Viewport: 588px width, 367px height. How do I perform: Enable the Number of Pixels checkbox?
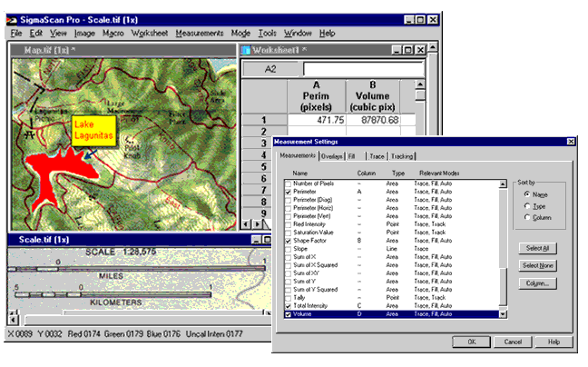(x=288, y=183)
